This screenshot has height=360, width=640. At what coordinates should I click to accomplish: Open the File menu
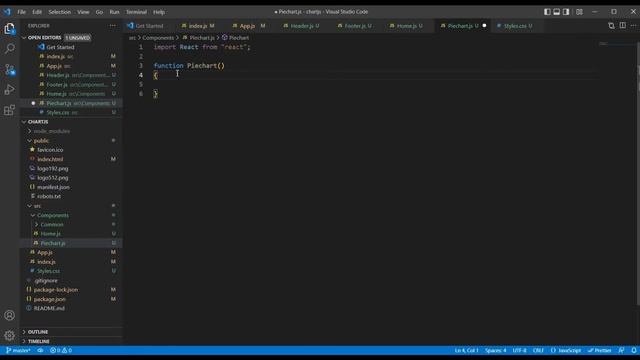pyautogui.click(x=22, y=12)
